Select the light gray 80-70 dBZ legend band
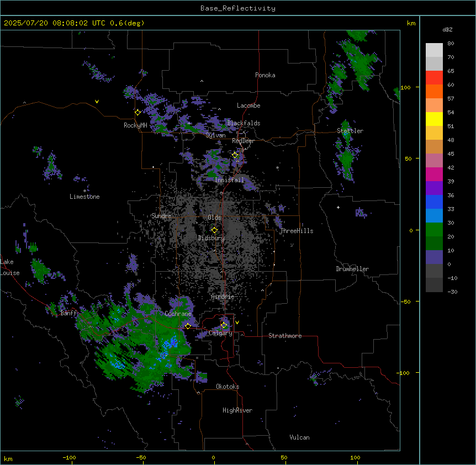The height and width of the screenshot is (465, 476). coord(434,50)
